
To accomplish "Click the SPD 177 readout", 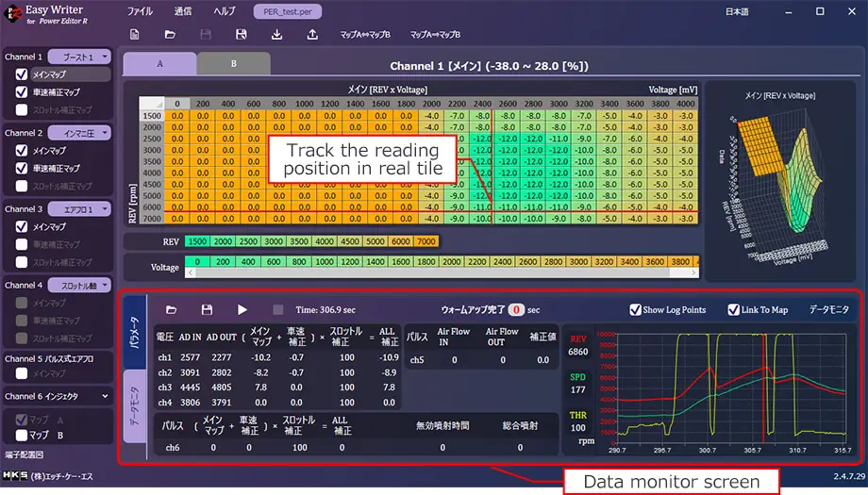I will (578, 384).
